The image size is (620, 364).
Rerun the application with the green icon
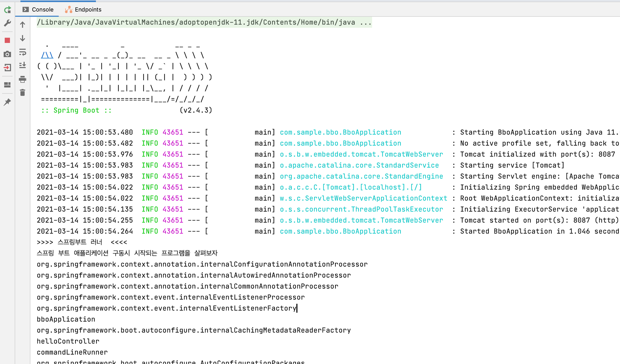[x=8, y=10]
